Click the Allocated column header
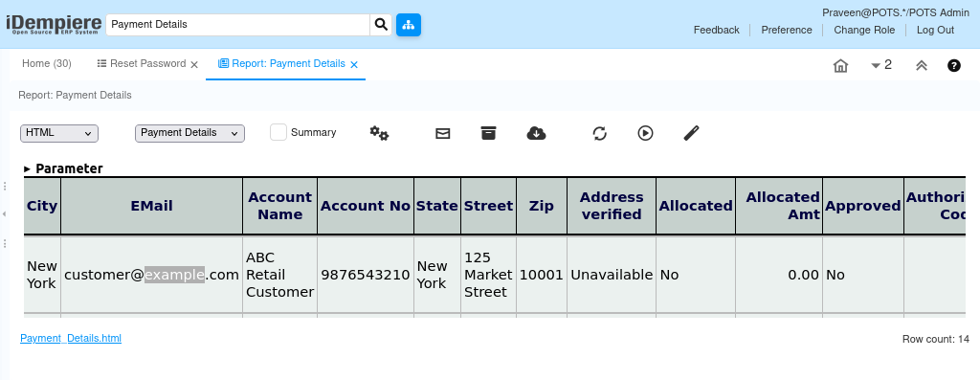 tap(696, 206)
